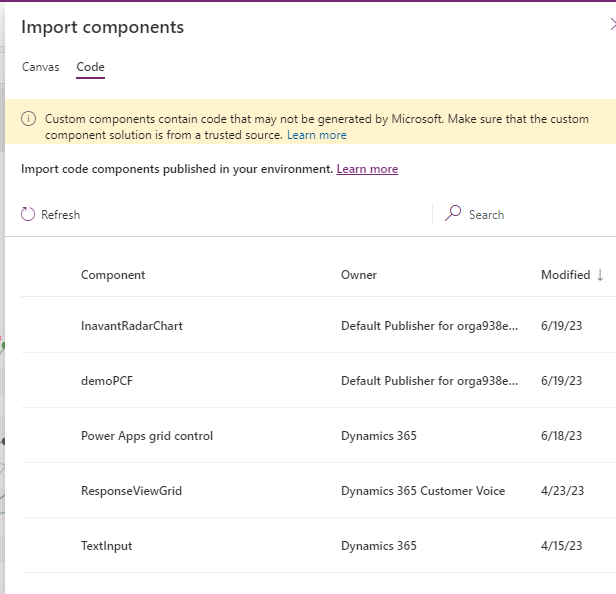Click modified date of demoPCF row
Screen dimensions: 616x594
click(561, 381)
